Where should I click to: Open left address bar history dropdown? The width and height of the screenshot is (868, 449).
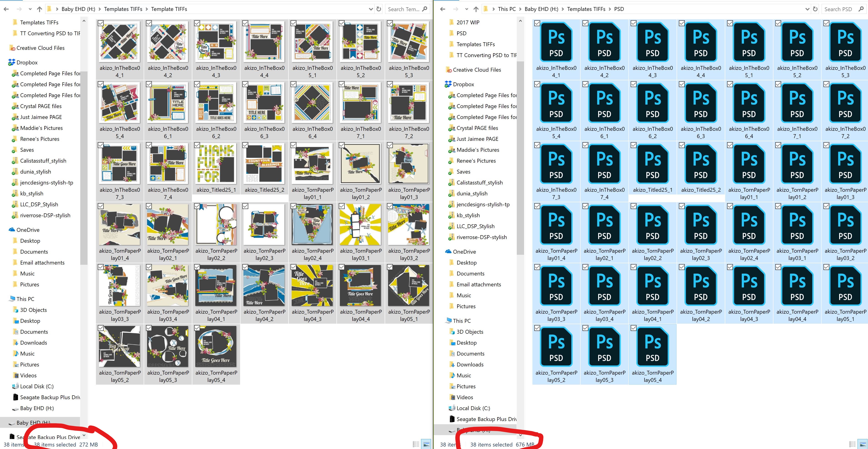coord(371,9)
